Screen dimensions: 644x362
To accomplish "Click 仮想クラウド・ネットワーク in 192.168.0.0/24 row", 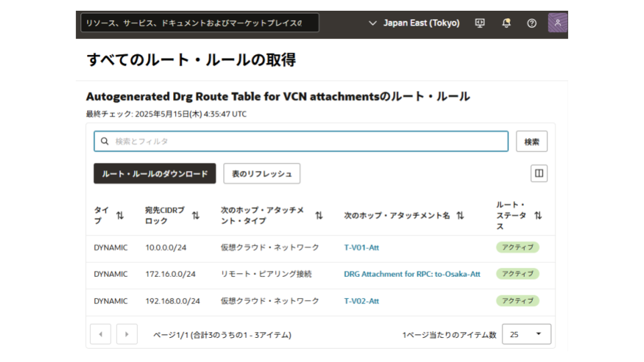I will point(270,301).
